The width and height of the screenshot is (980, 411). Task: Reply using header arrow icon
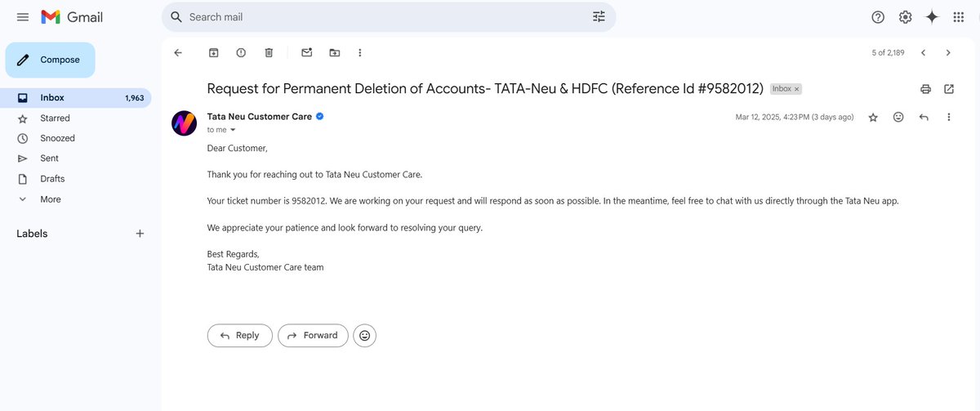924,117
